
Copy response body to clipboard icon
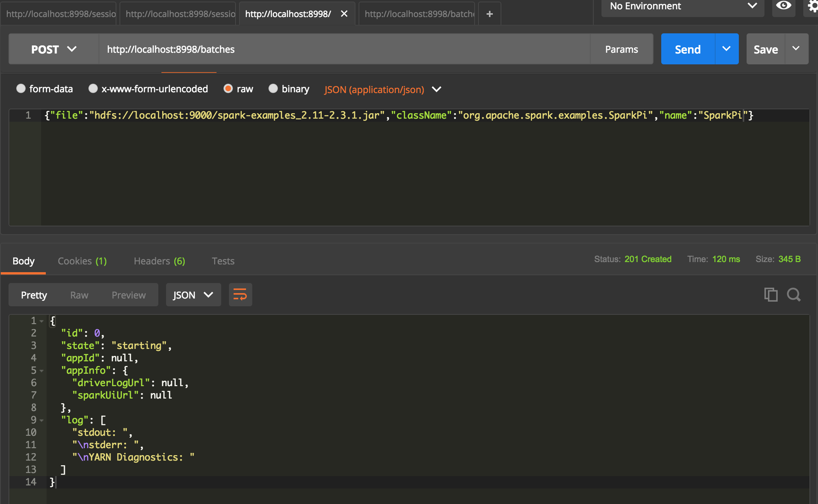point(771,295)
